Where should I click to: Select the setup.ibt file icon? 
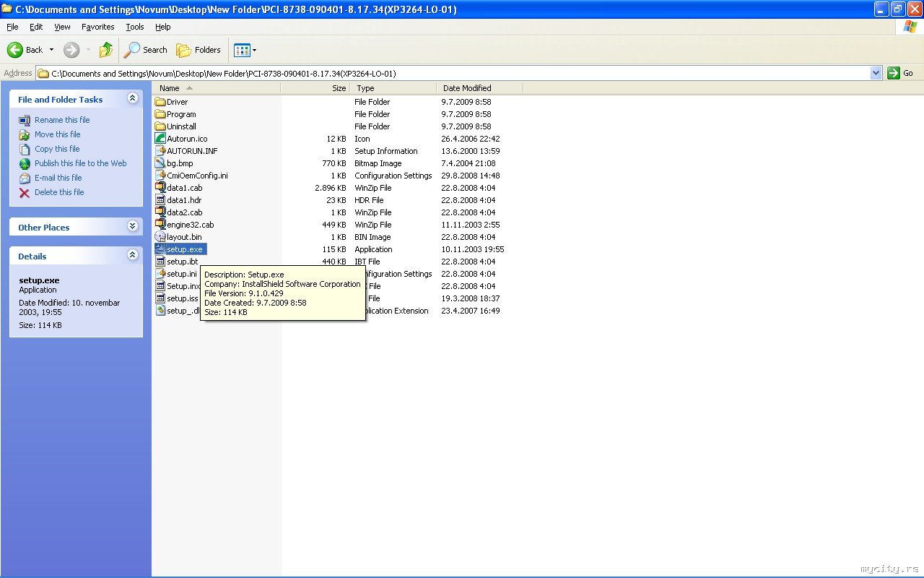160,262
